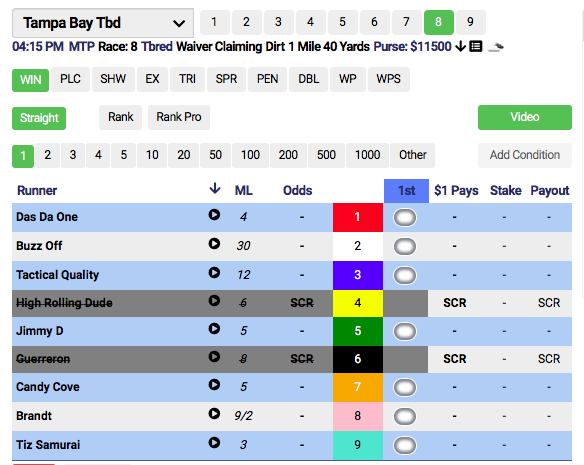Image resolution: width=584 pixels, height=465 pixels.
Task: Click the Rank Pro button
Action: (x=179, y=117)
